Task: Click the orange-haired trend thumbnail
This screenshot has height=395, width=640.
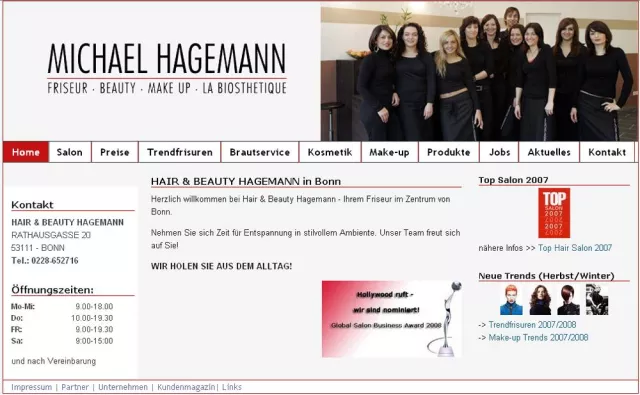Action: [x=511, y=300]
